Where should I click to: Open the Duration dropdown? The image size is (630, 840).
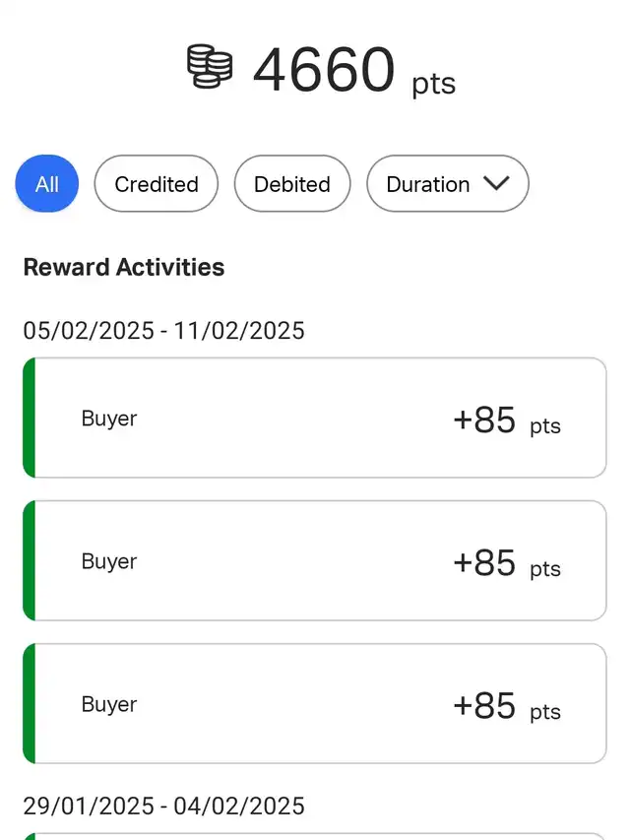pos(448,184)
